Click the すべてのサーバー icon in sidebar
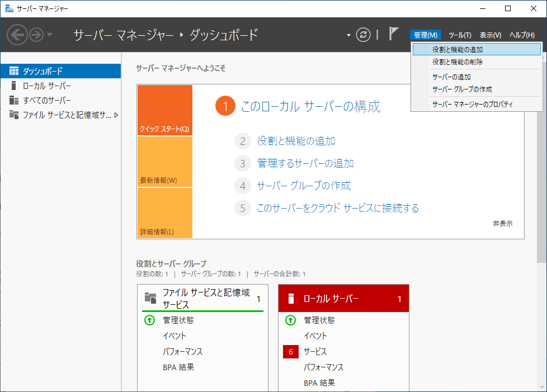Image resolution: width=547 pixels, height=392 pixels. pos(14,101)
